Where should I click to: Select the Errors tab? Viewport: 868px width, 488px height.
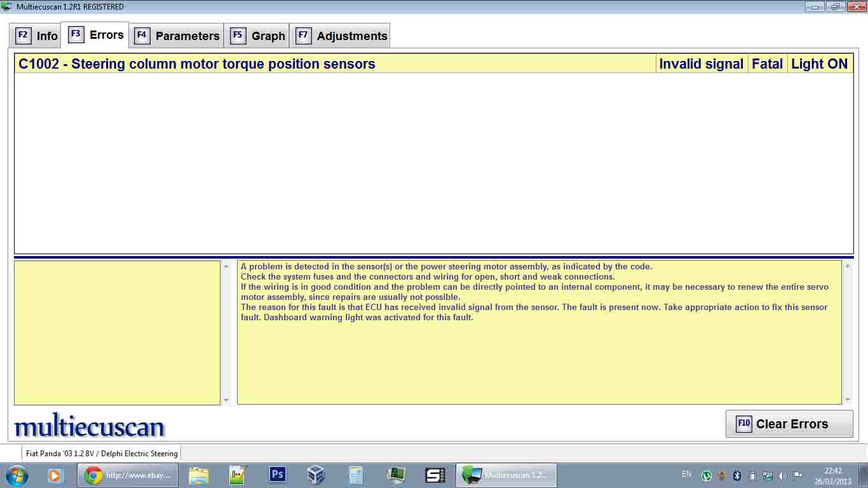click(x=97, y=35)
